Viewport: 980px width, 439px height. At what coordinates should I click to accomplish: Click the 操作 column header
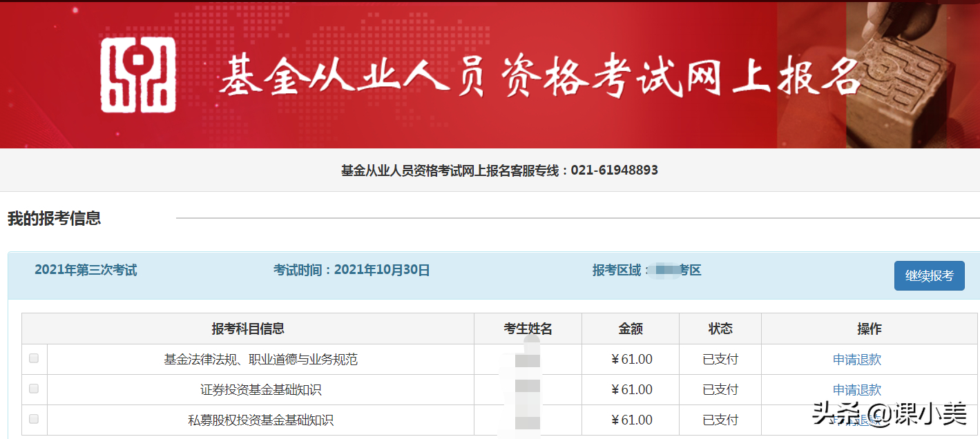pyautogui.click(x=869, y=329)
